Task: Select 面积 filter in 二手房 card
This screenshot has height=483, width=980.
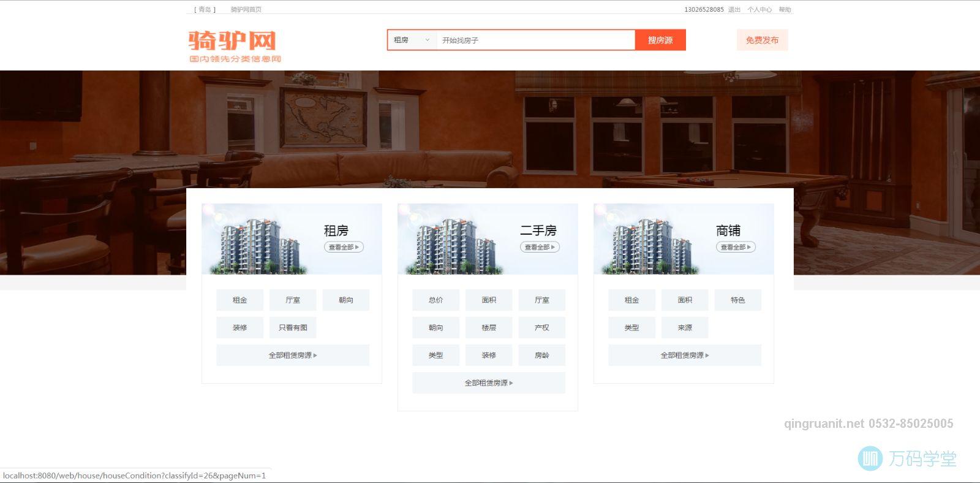Action: [489, 300]
